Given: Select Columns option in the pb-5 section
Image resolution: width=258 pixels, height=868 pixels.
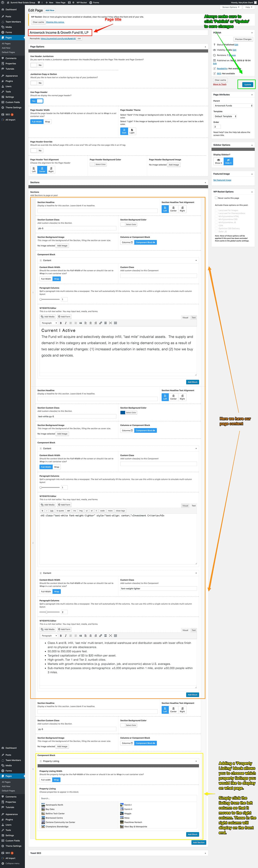Looking at the screenshot, I should pyautogui.click(x=127, y=242).
